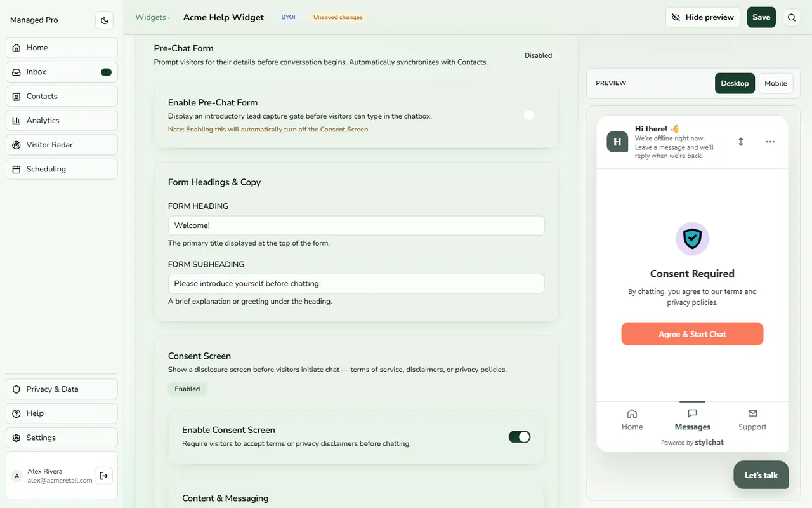Image resolution: width=812 pixels, height=508 pixels.
Task: Open Privacy & Data
Action: pos(62,389)
